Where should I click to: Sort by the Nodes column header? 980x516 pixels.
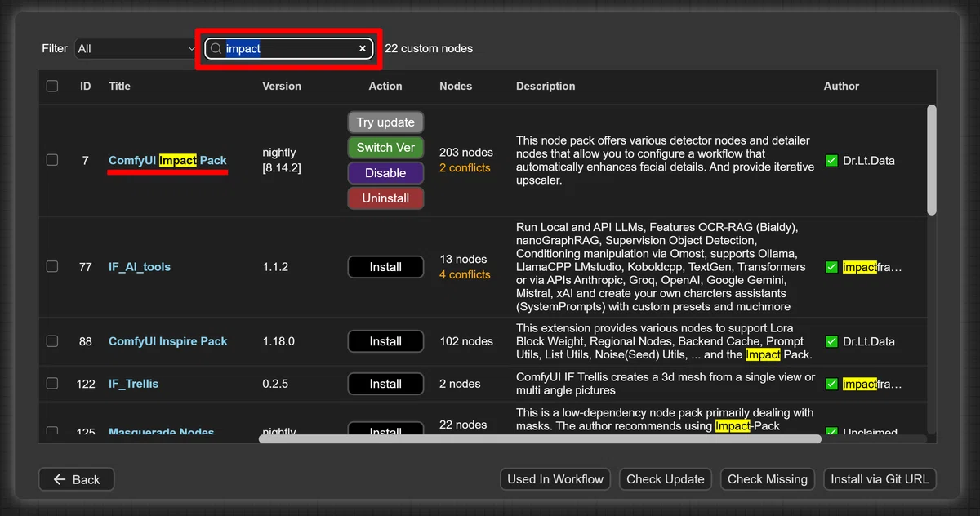(456, 86)
